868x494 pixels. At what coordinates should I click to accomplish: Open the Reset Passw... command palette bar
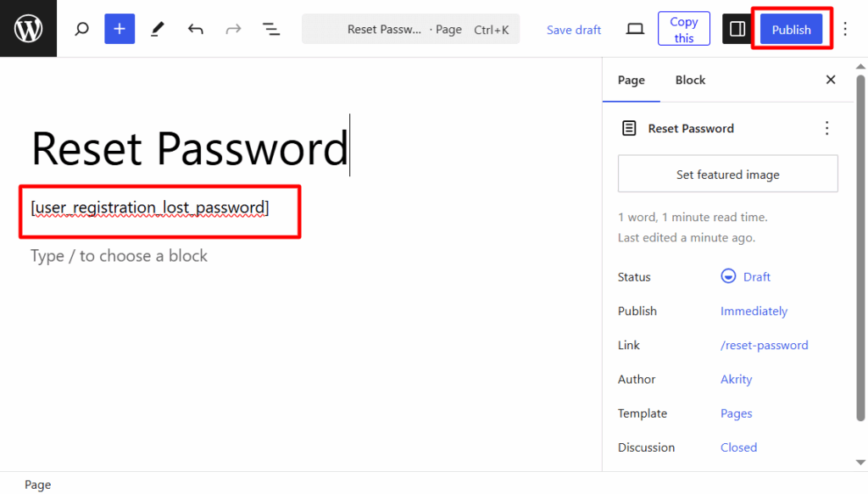(411, 30)
